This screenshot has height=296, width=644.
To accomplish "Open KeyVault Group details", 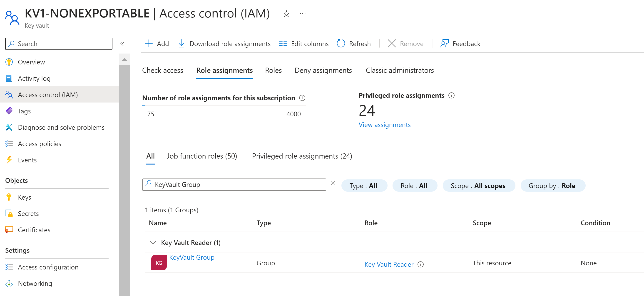I will click(192, 257).
